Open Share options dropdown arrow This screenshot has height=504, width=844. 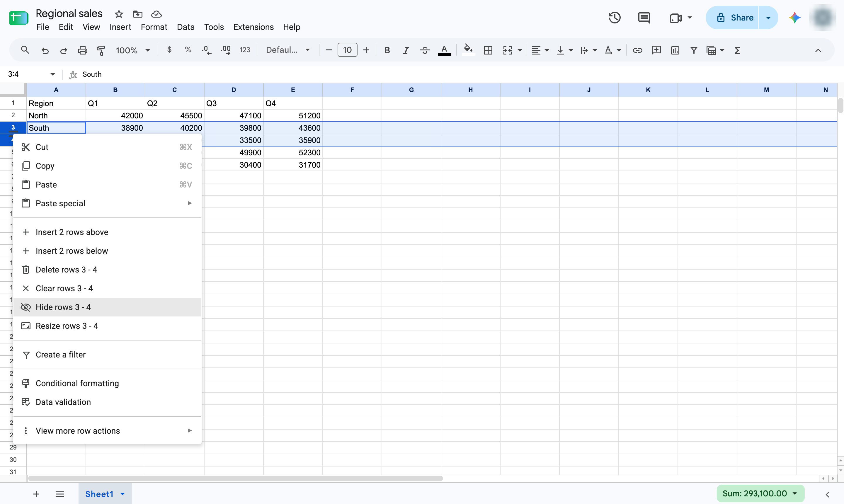(x=768, y=18)
